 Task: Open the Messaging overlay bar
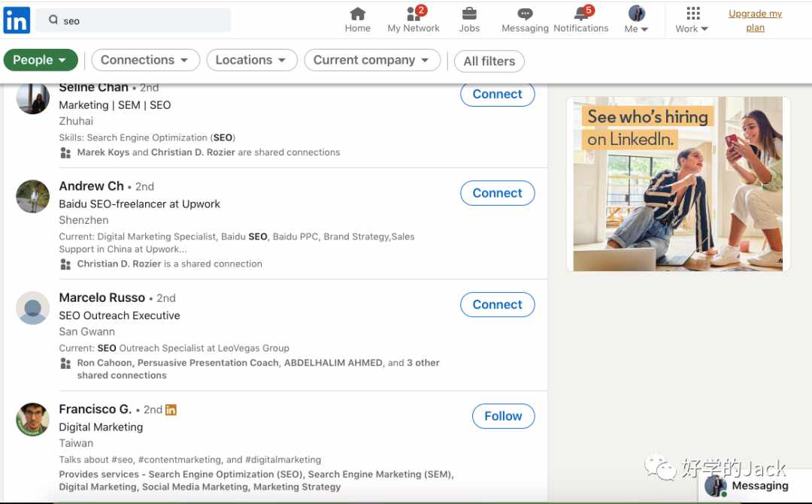tap(755, 486)
